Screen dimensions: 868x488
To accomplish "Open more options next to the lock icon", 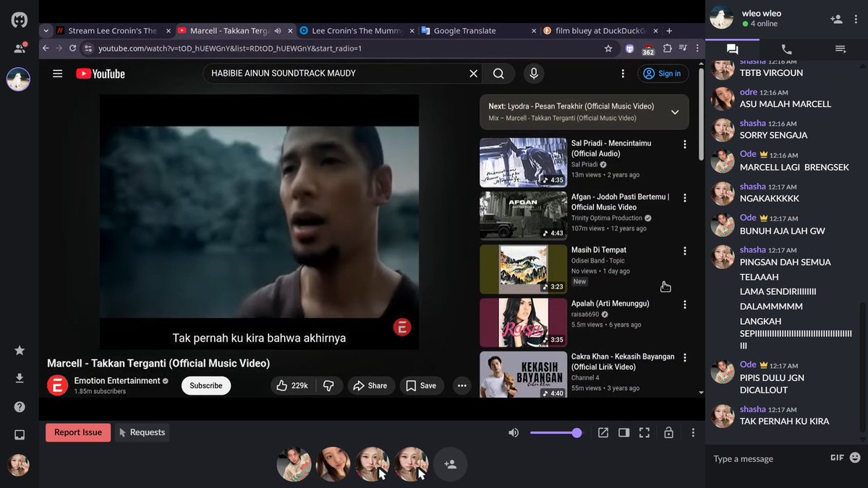I will pos(693,433).
